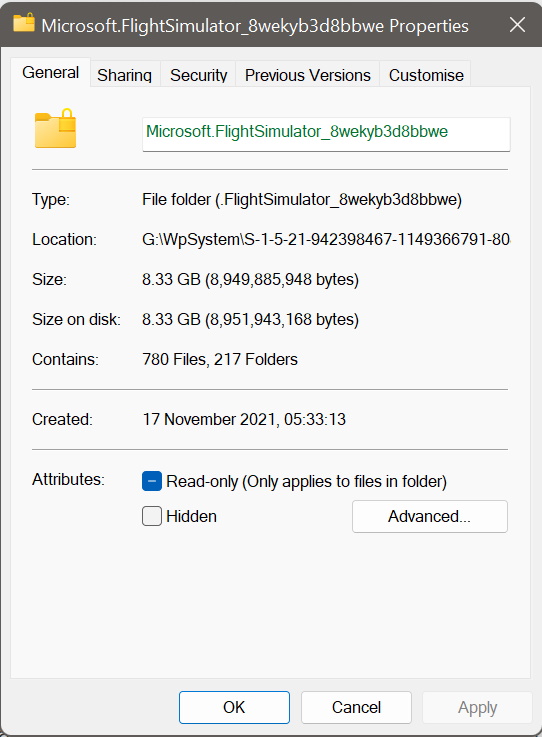This screenshot has width=542, height=737.
Task: Open the Advanced attributes dialog
Action: tap(430, 516)
